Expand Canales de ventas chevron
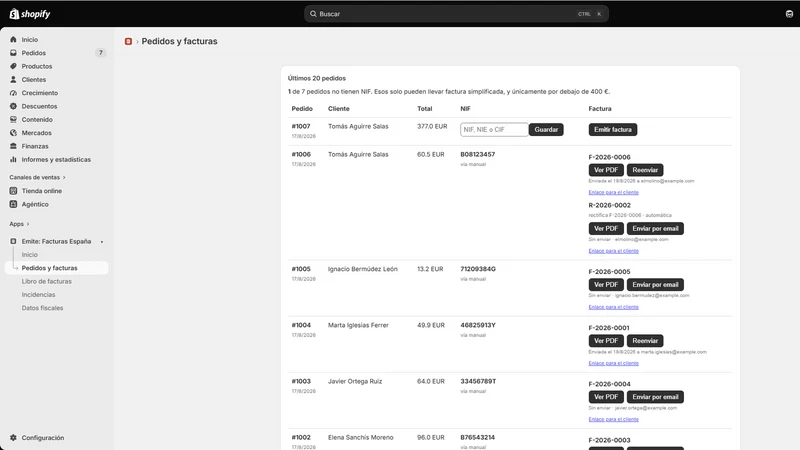800x450 pixels. point(64,178)
